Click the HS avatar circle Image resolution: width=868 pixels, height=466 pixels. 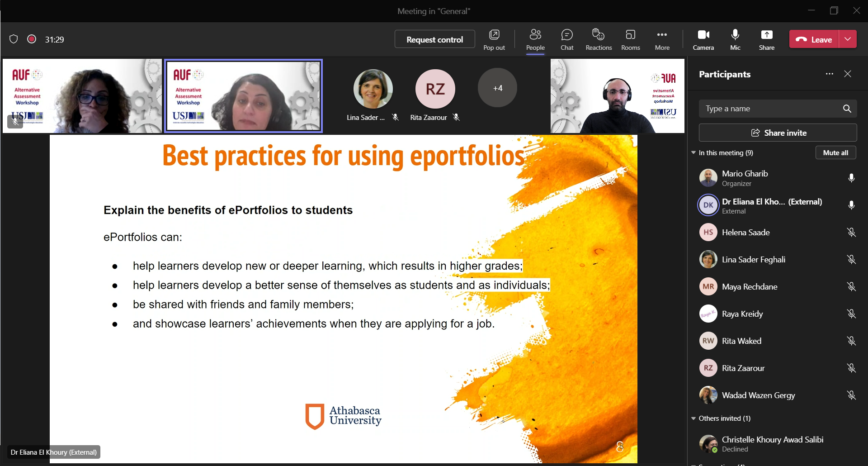pos(708,232)
